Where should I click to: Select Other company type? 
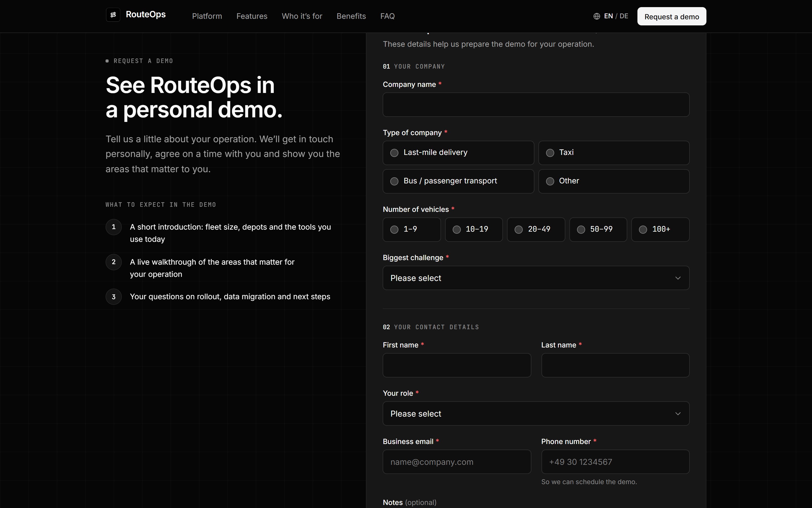[x=614, y=181]
